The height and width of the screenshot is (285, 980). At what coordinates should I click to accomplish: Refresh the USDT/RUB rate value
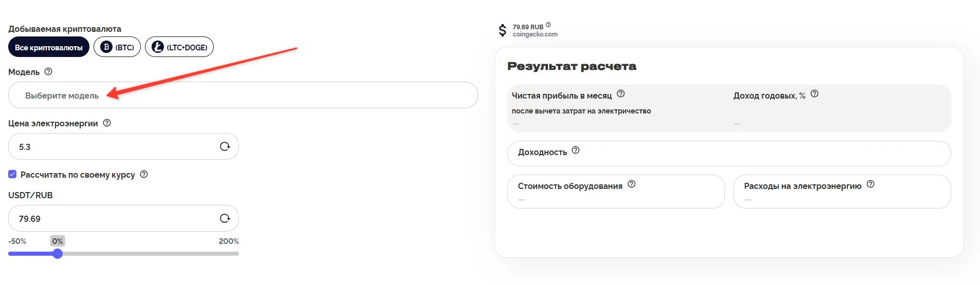pos(225,218)
